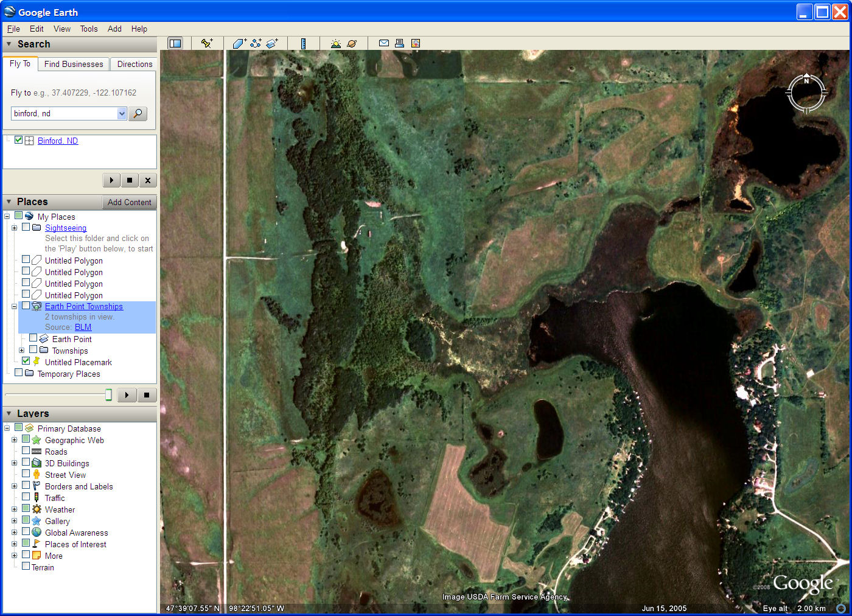Screen dimensions: 852x616
Task: Click the Add Path toolbar icon
Action: tap(256, 43)
